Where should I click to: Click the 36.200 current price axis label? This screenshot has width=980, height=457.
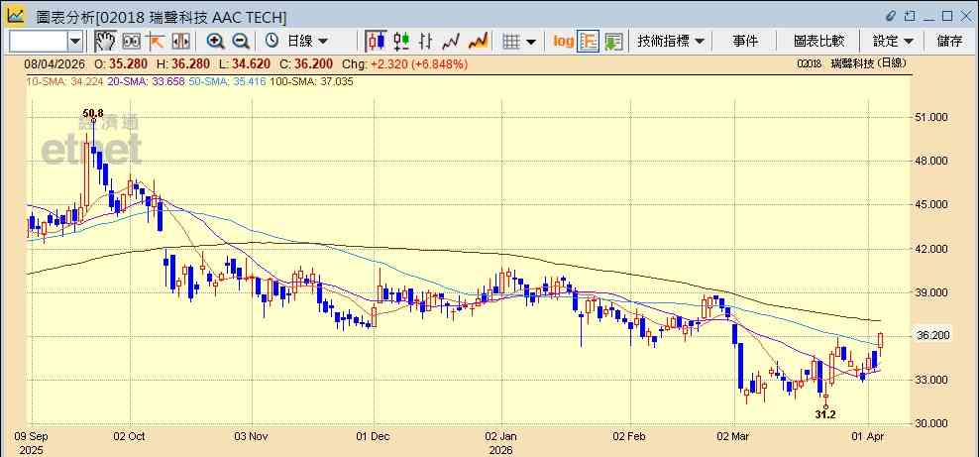931,336
